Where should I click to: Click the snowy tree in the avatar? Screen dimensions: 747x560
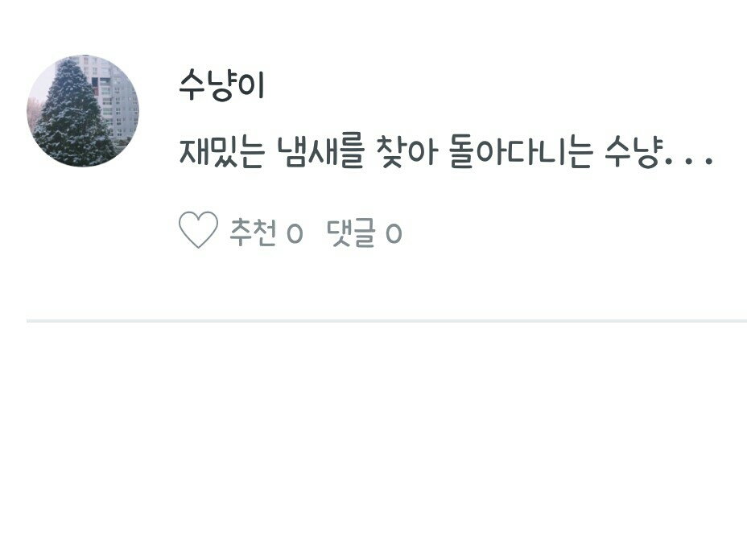tap(72, 114)
